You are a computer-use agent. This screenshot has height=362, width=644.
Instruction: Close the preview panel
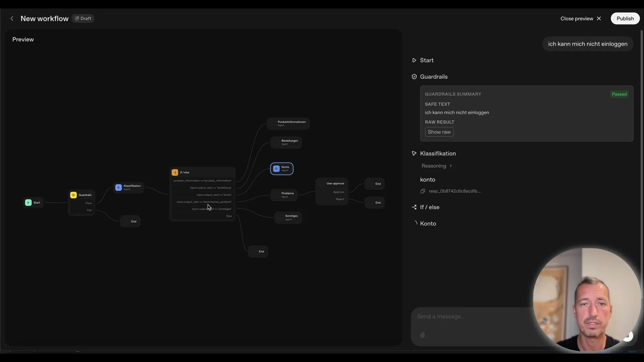pyautogui.click(x=599, y=18)
